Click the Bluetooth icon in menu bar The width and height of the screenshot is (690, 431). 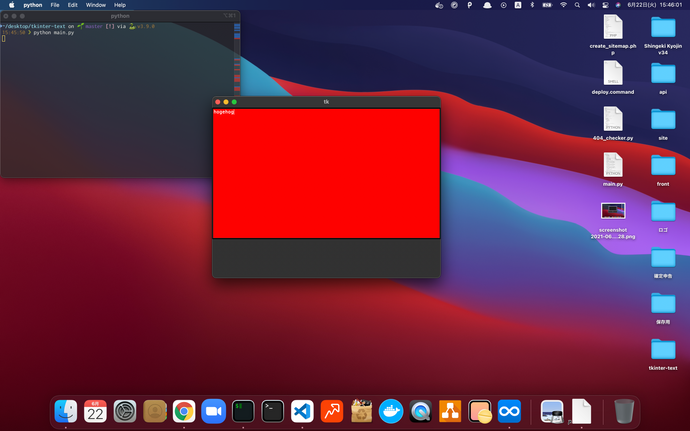click(532, 5)
